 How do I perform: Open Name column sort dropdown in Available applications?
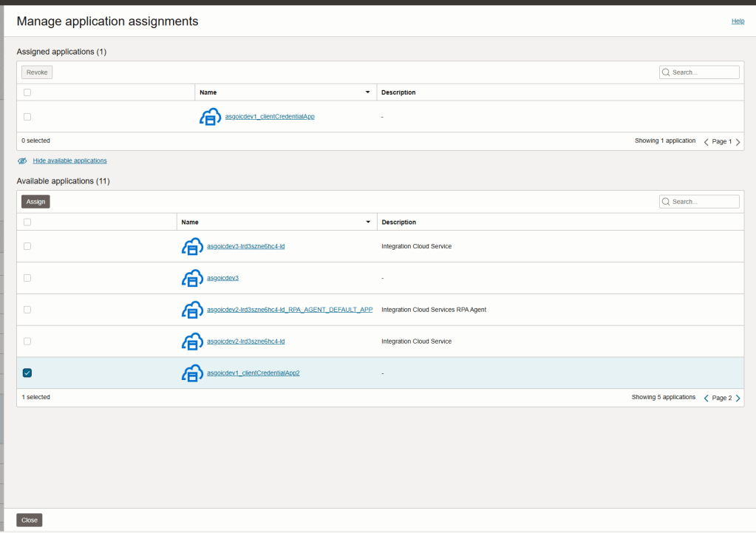(x=367, y=222)
